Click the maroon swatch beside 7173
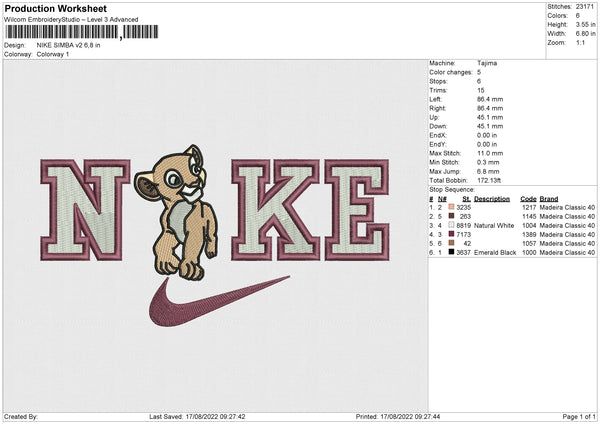 [x=451, y=234]
